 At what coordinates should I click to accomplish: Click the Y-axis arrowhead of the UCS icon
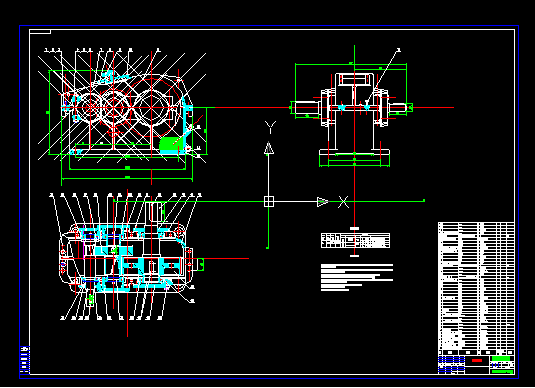tap(269, 148)
